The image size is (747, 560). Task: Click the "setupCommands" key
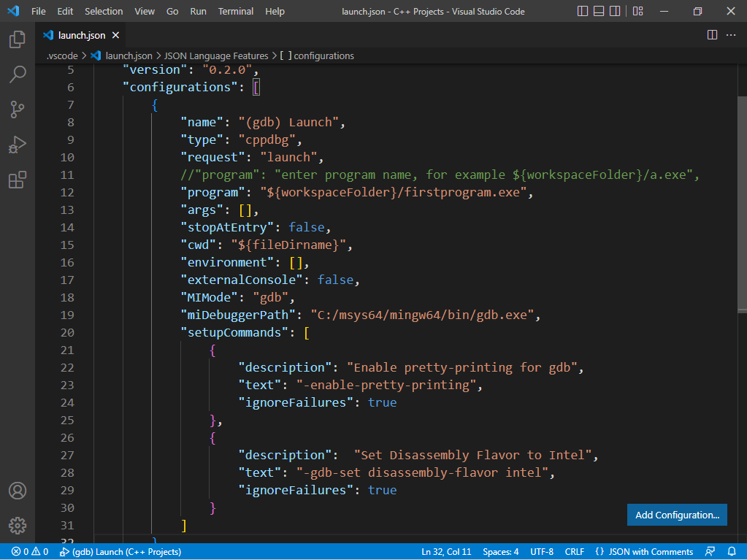tap(234, 332)
